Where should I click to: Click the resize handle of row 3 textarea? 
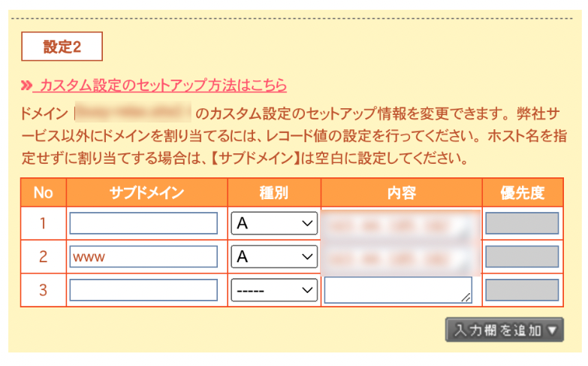coord(466,298)
